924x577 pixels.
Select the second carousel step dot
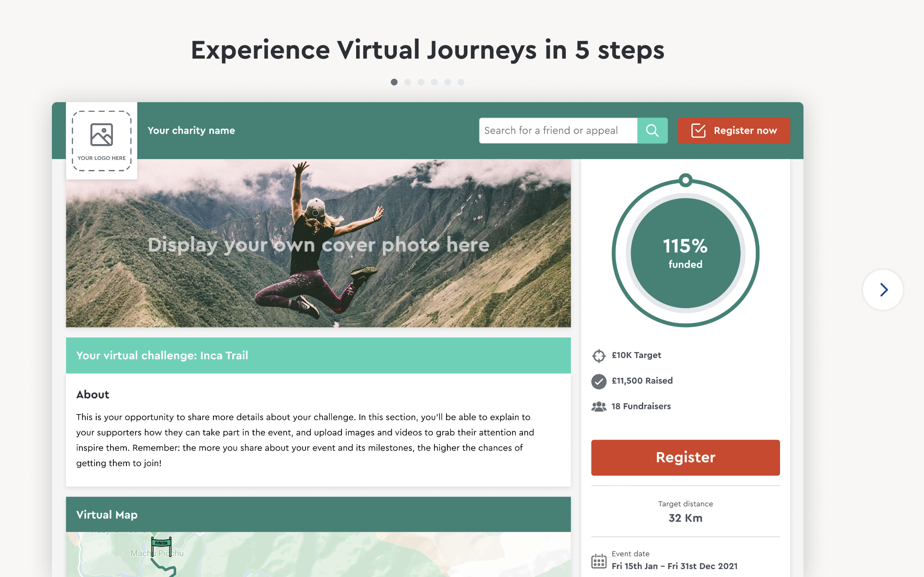point(408,82)
